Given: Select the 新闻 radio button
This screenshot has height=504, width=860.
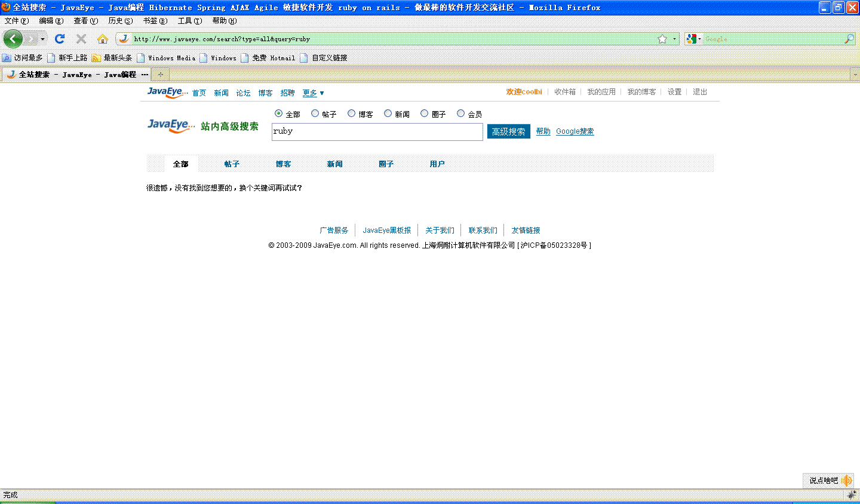Looking at the screenshot, I should [388, 113].
